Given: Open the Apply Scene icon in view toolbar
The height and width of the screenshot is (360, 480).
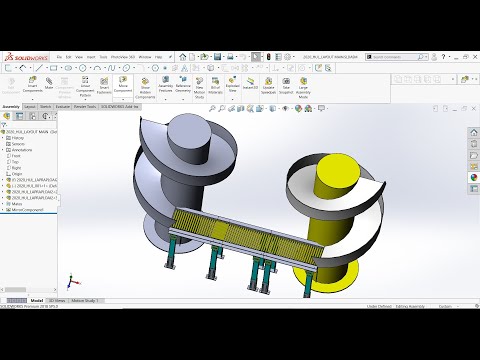Looking at the screenshot, I should click(308, 109).
